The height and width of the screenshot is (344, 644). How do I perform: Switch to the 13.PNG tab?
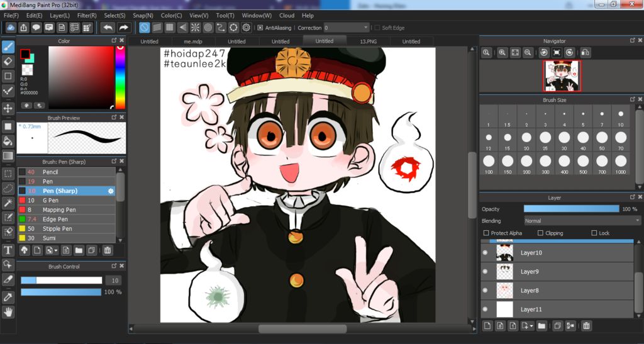tap(369, 41)
